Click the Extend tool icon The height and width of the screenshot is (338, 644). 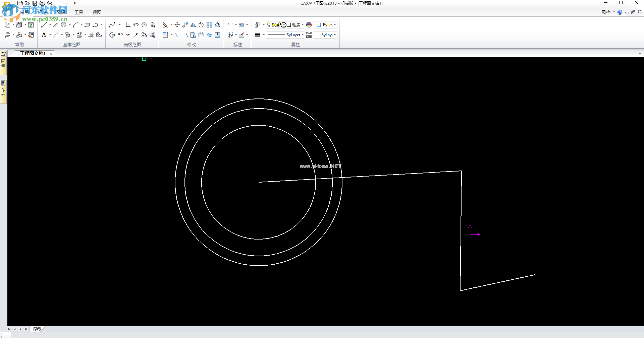click(185, 35)
